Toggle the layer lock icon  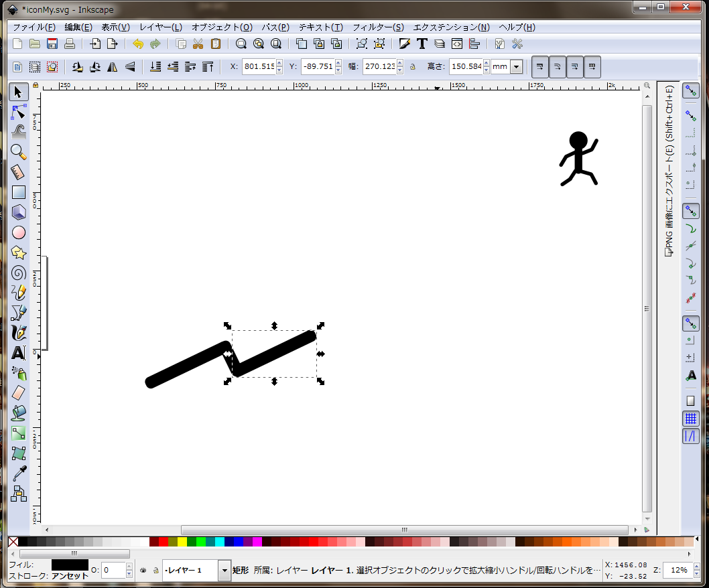(156, 571)
